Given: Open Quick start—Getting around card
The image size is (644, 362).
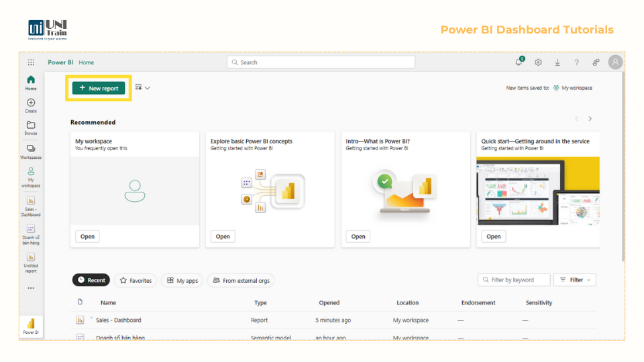Looking at the screenshot, I should click(494, 237).
